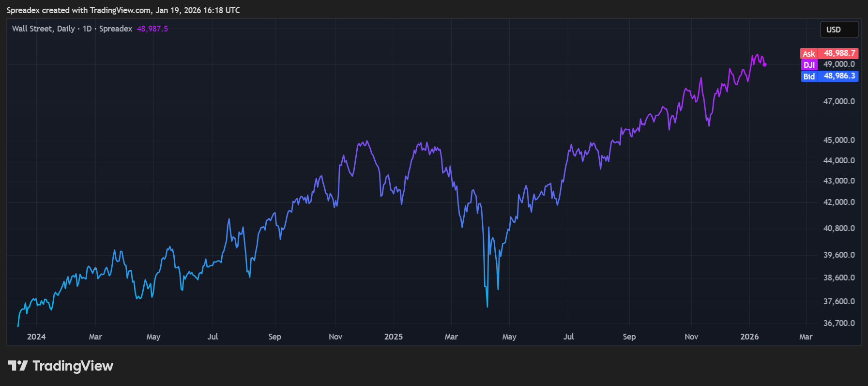868x386 pixels.
Task: Click the 43,000.0 price axis label
Action: [839, 181]
